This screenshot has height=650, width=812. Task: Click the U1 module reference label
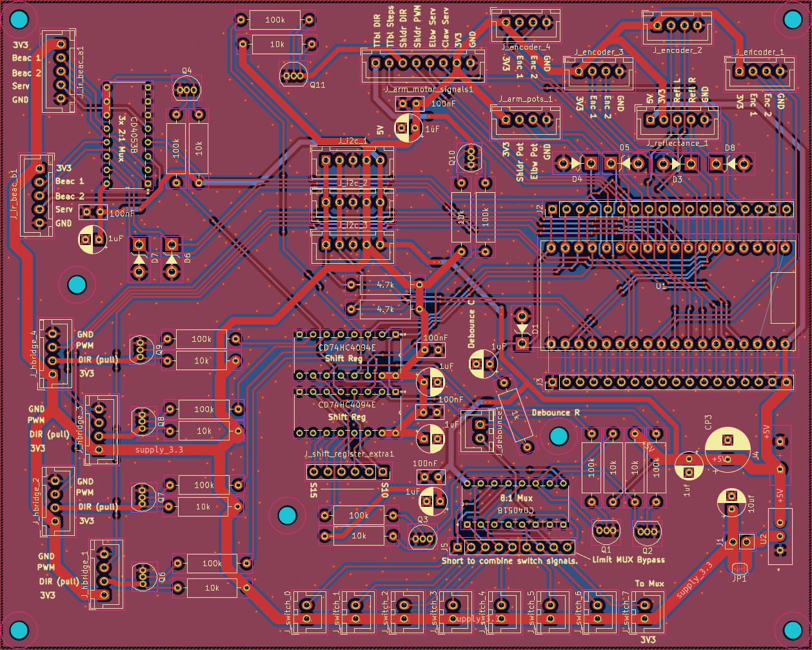click(660, 285)
